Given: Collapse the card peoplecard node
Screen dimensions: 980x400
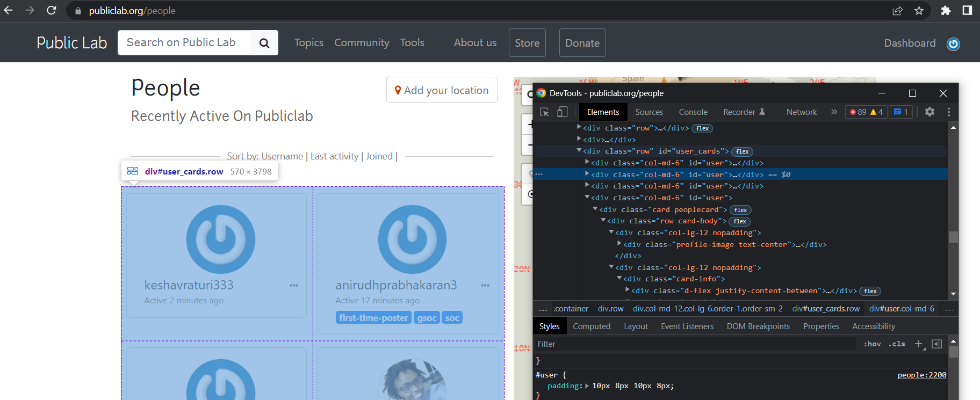Looking at the screenshot, I should (595, 209).
